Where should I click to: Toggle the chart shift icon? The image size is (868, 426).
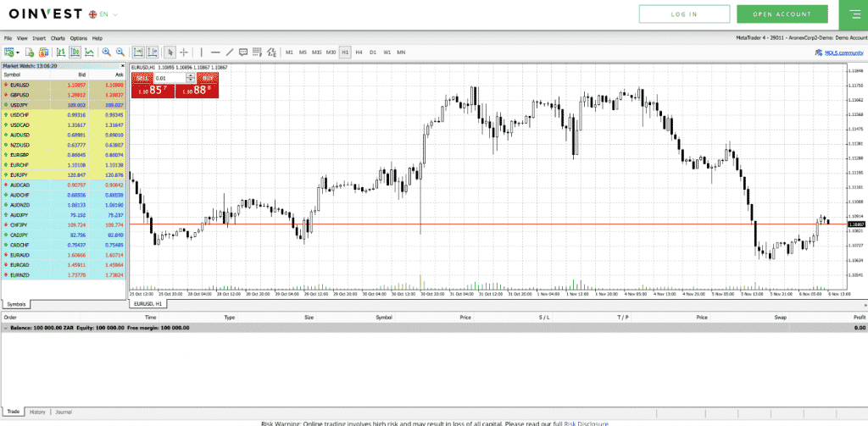point(152,52)
